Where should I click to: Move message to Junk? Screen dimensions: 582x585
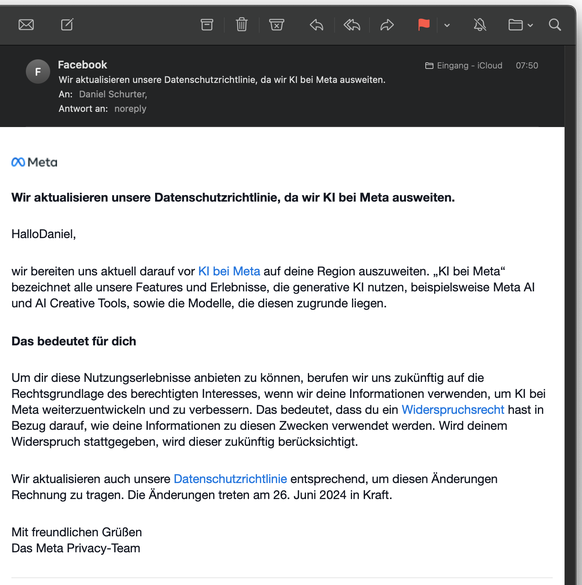pos(276,25)
